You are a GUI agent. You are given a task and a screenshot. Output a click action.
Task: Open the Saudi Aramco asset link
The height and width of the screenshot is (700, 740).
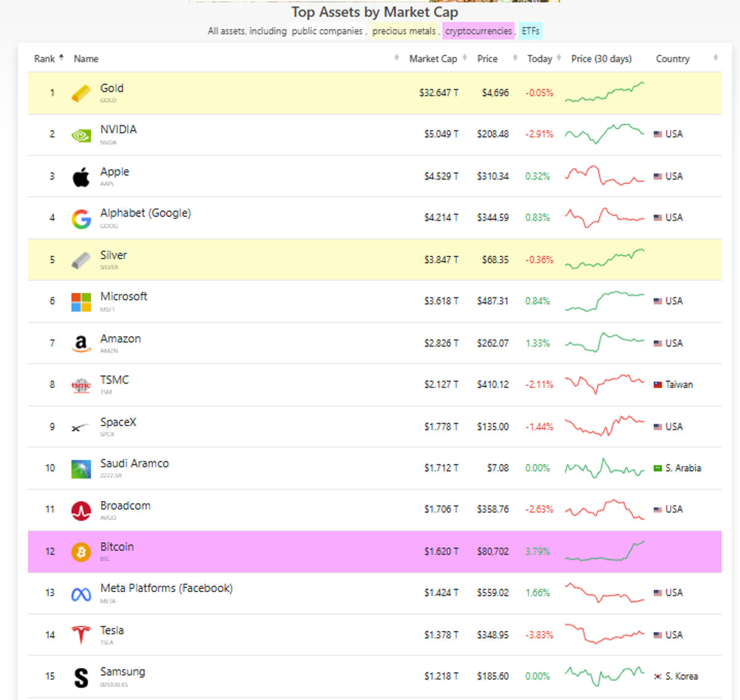(134, 463)
